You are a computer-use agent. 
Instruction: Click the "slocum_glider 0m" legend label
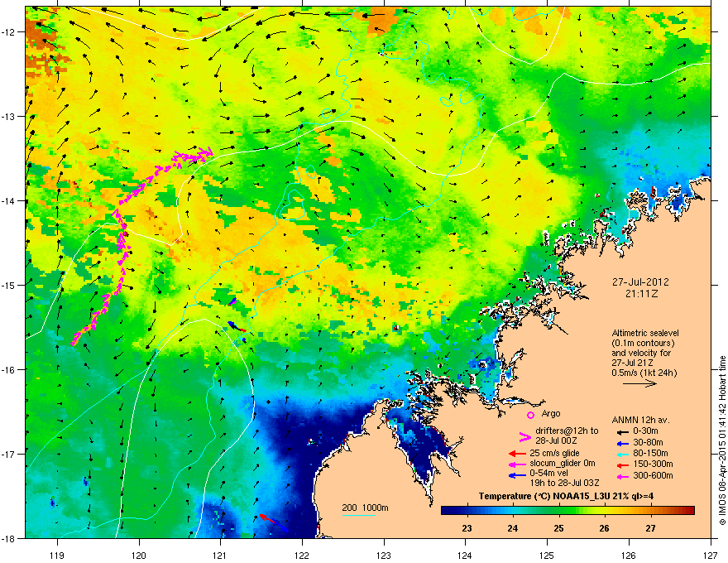coord(563,464)
